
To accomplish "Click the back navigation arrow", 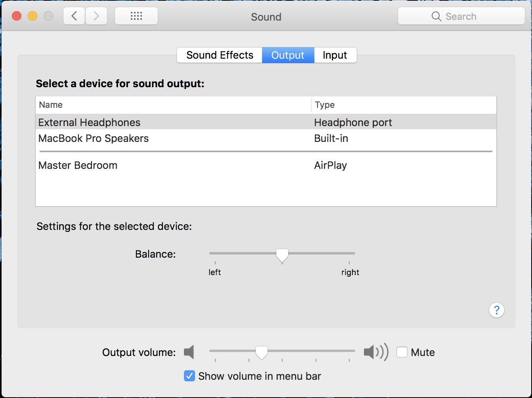I will [x=74, y=16].
